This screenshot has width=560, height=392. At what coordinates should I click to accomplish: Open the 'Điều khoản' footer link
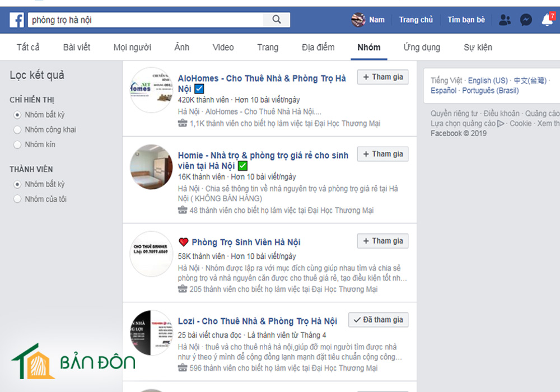[x=501, y=114]
